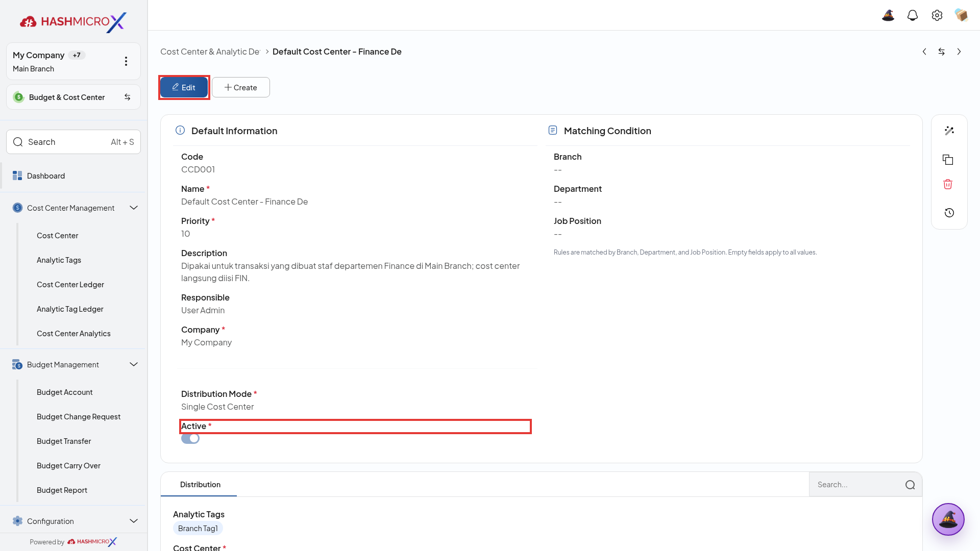Open the floating wizard assistant button
The image size is (980, 551).
(x=948, y=519)
